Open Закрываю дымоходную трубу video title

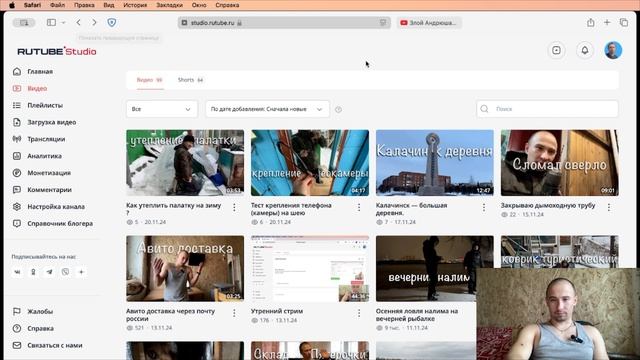click(x=548, y=205)
